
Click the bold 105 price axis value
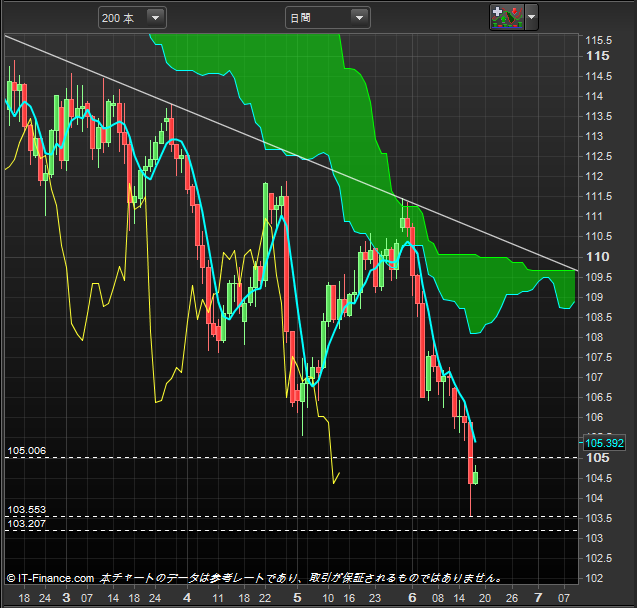pyautogui.click(x=598, y=458)
